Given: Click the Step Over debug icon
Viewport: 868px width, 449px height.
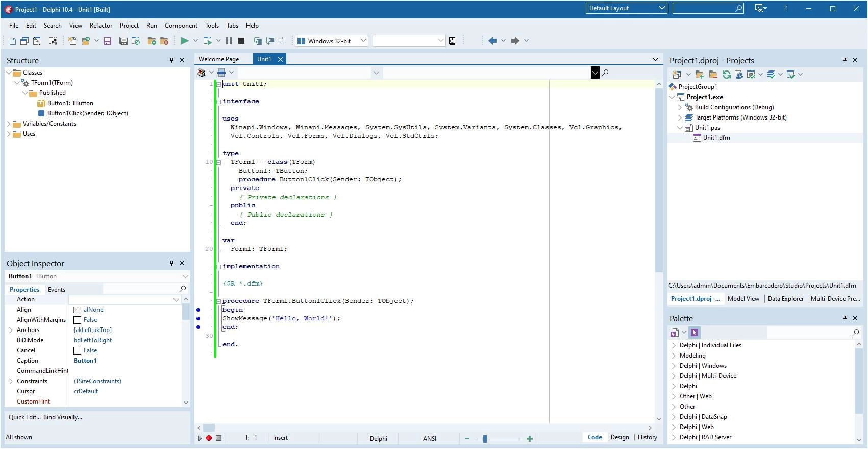Looking at the screenshot, I should pos(270,41).
